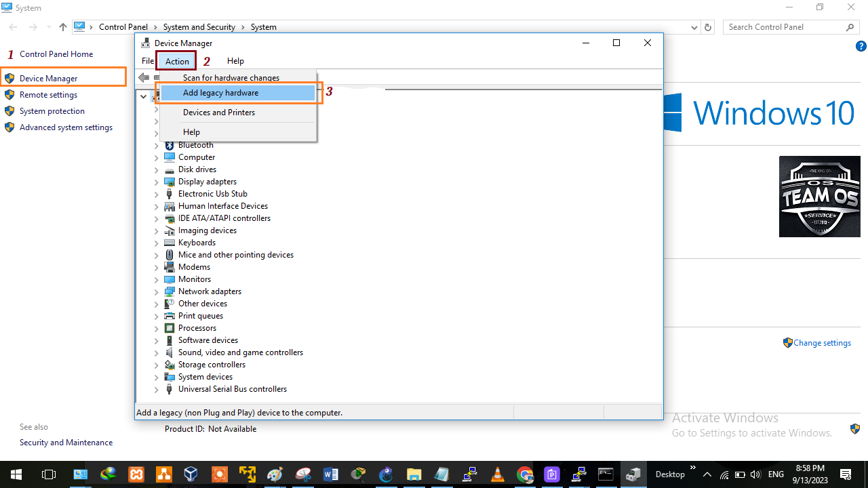Open the address bar history dropdown
This screenshot has width=868, height=488.
pyautogui.click(x=694, y=27)
